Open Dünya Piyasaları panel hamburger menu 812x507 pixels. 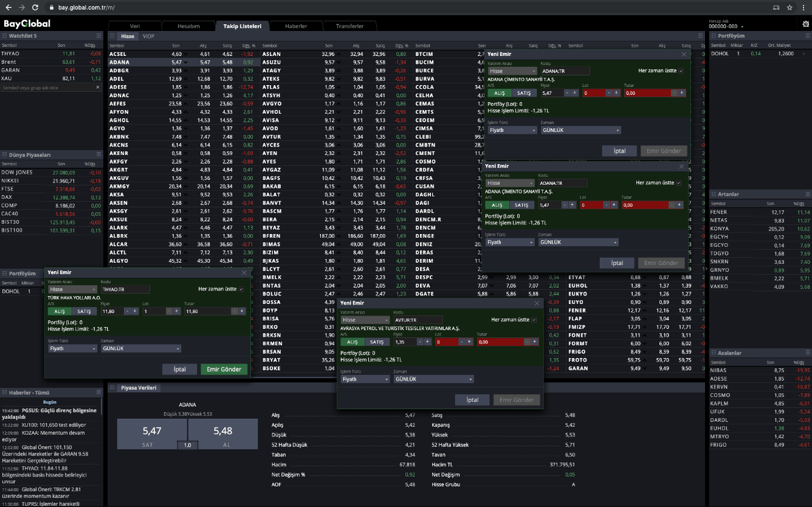[98, 154]
